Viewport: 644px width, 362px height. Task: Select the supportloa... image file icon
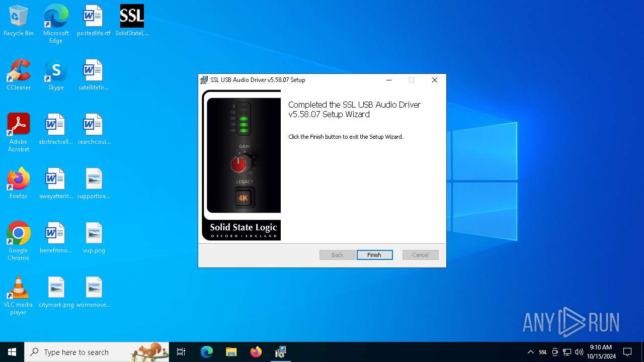coord(94,184)
